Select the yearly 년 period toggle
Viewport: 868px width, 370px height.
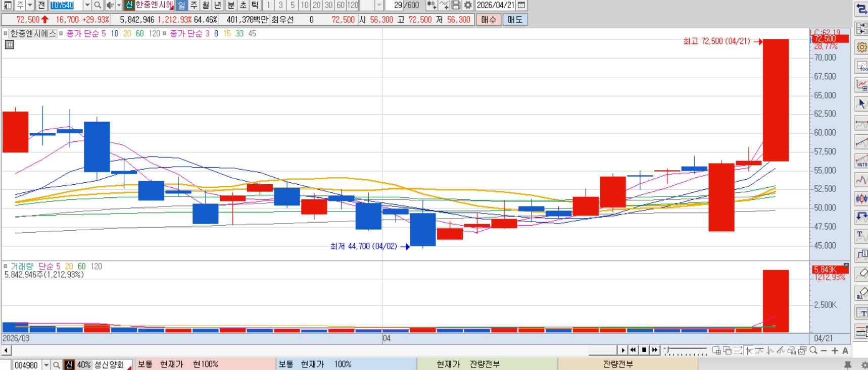(x=217, y=5)
